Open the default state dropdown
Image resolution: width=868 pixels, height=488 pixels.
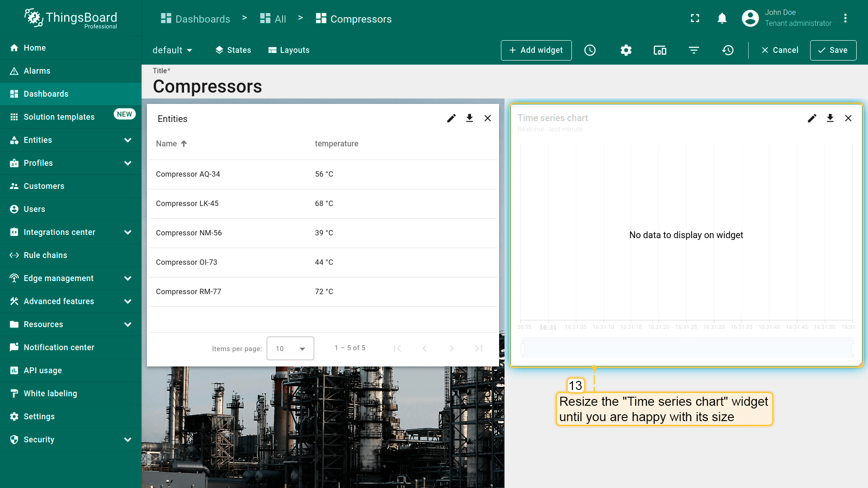point(172,50)
